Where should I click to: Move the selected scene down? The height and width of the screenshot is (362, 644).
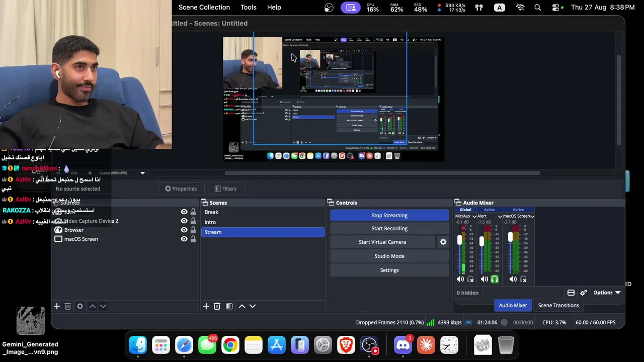(x=253, y=306)
